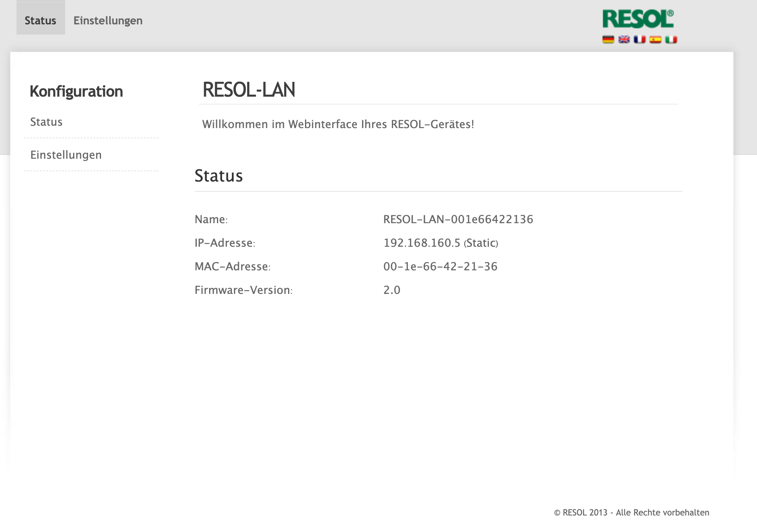Click the IP-Adresse: label
The width and height of the screenshot is (757, 532).
click(225, 243)
